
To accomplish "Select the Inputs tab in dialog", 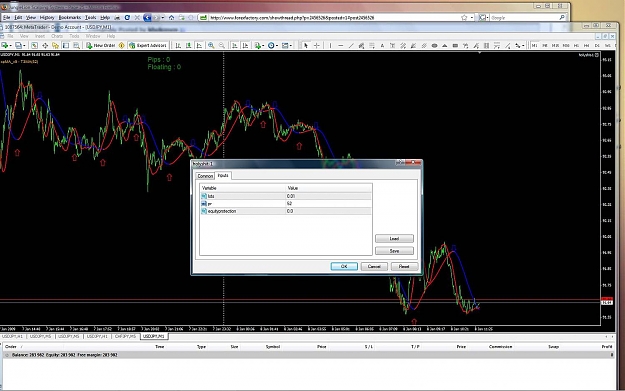I will [x=223, y=175].
